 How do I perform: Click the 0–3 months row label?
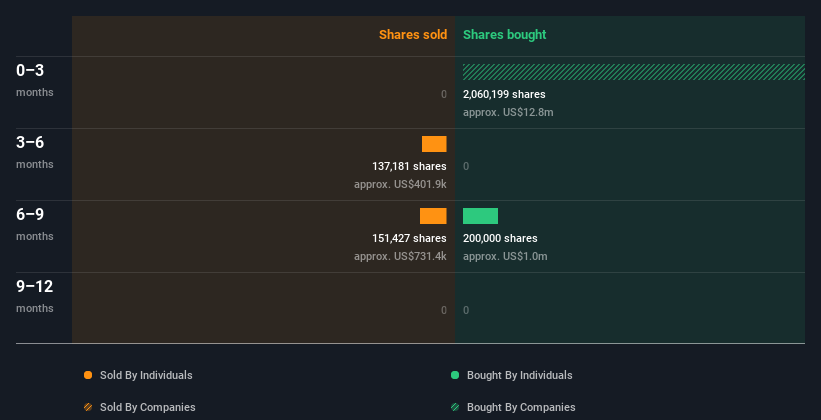[x=35, y=80]
